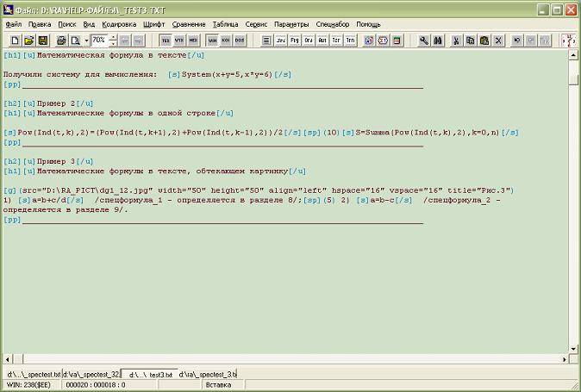Click the Paste clipboard icon
The height and width of the screenshot is (392, 581).
click(x=484, y=40)
